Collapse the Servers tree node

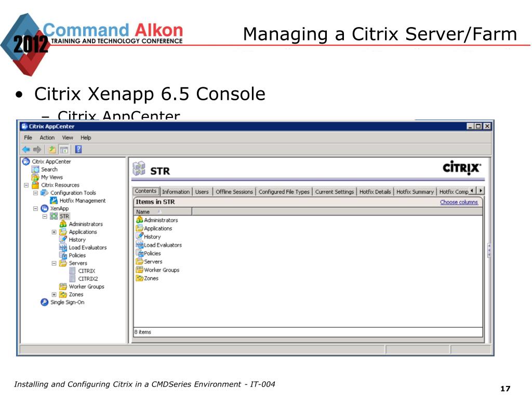coord(54,263)
